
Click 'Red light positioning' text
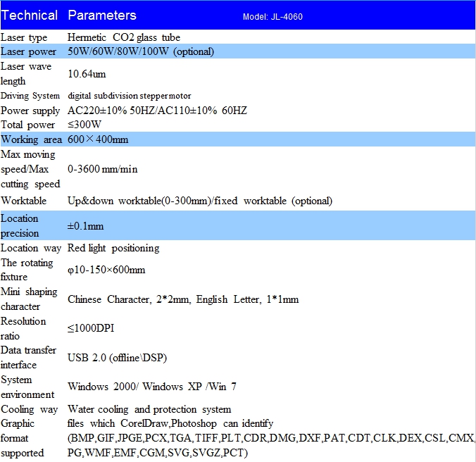point(113,248)
